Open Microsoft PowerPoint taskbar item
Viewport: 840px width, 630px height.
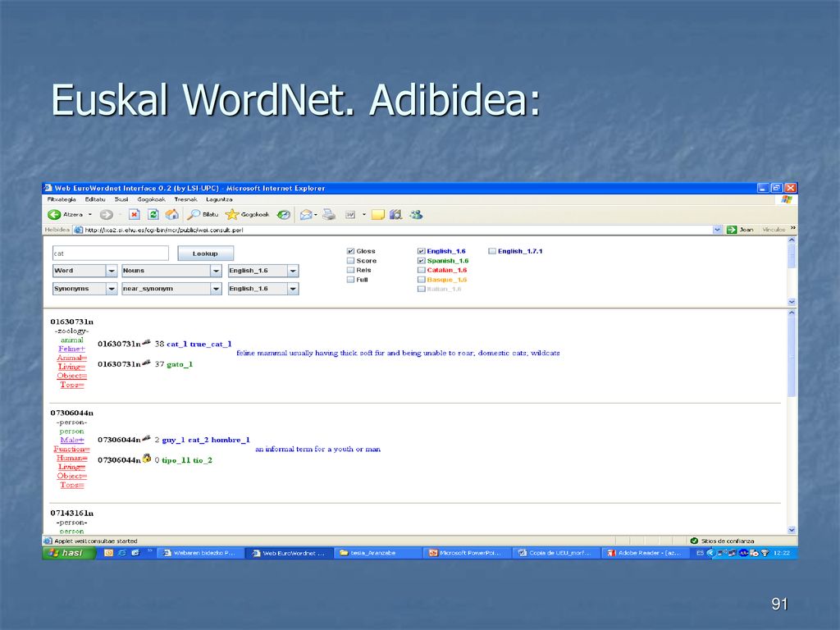pos(467,553)
